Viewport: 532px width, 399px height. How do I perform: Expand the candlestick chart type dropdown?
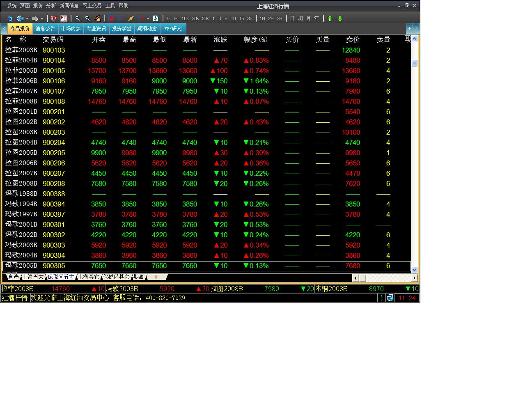point(148,18)
